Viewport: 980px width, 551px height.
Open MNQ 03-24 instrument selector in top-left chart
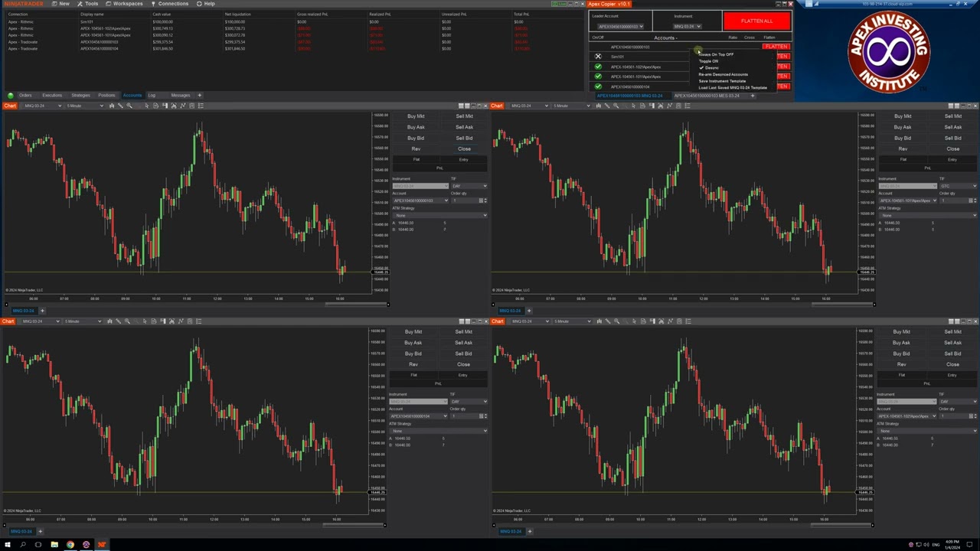[x=43, y=106]
